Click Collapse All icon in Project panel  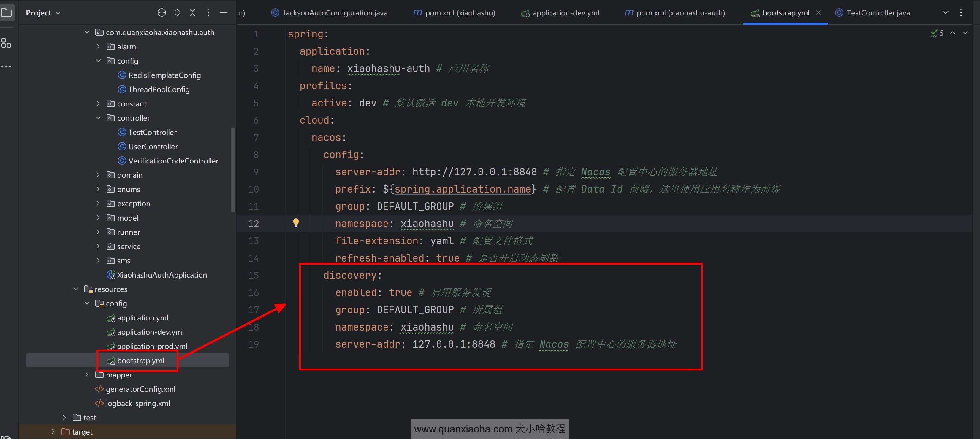192,12
